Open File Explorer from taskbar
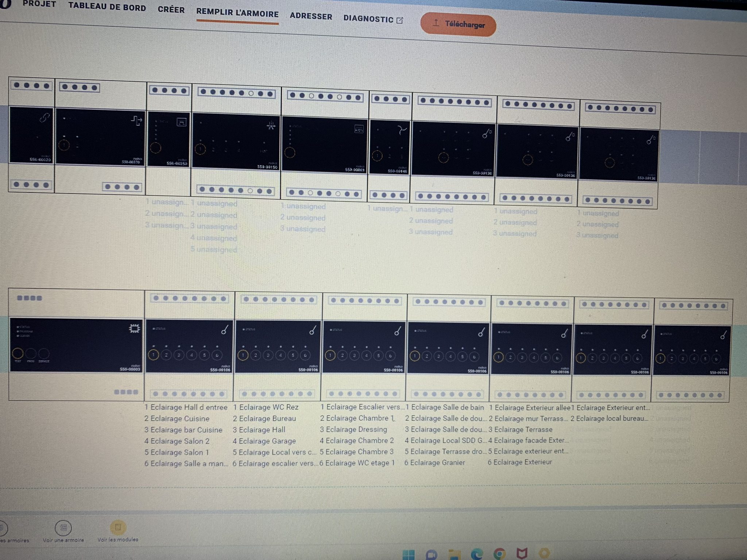 point(454,555)
